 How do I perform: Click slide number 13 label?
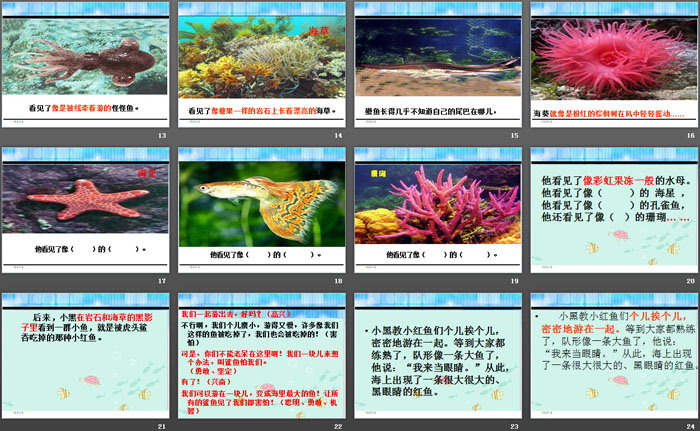tap(162, 135)
